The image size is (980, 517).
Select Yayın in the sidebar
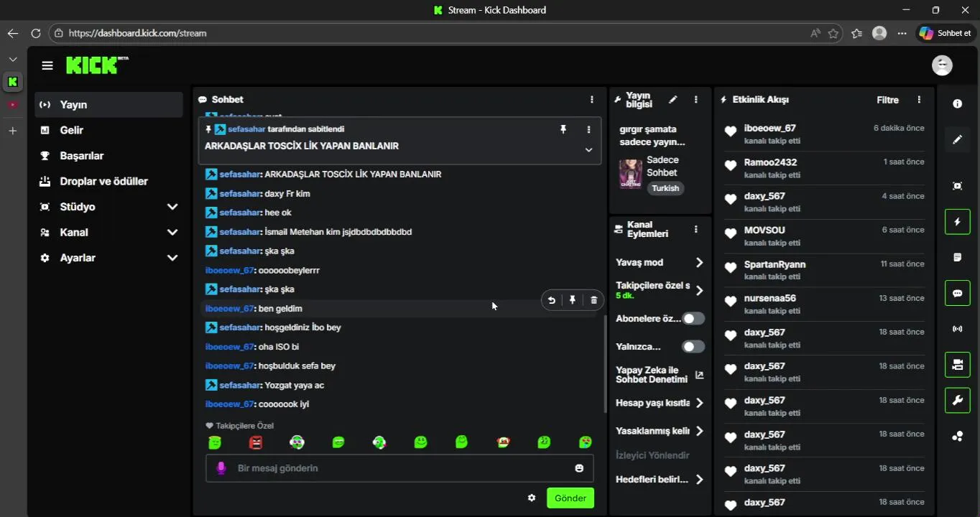pyautogui.click(x=108, y=105)
